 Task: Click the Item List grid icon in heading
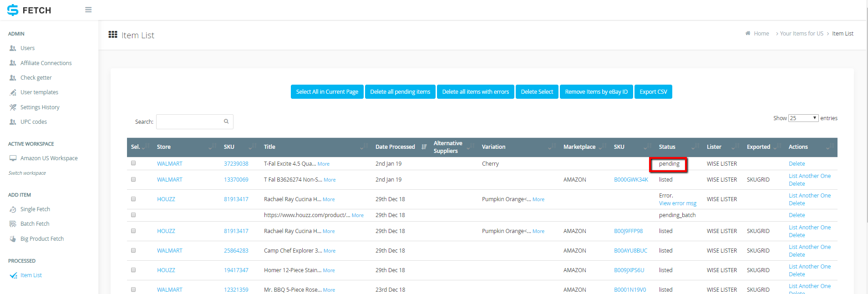(113, 35)
